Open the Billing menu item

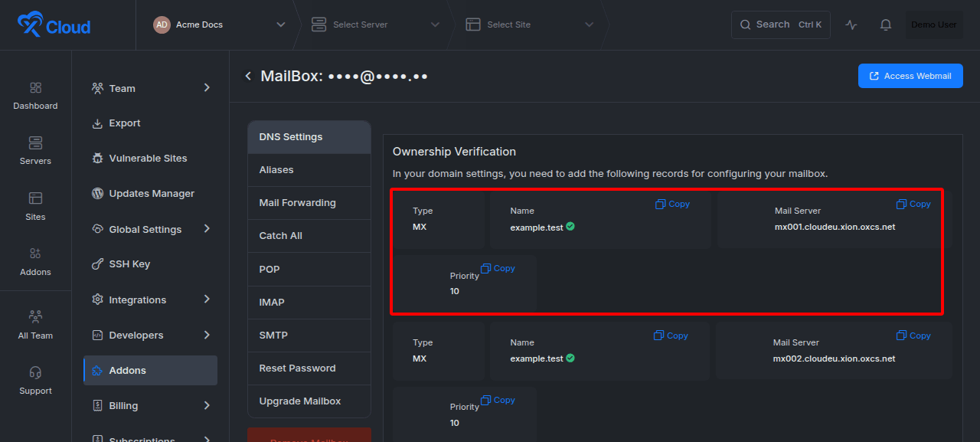click(150, 405)
